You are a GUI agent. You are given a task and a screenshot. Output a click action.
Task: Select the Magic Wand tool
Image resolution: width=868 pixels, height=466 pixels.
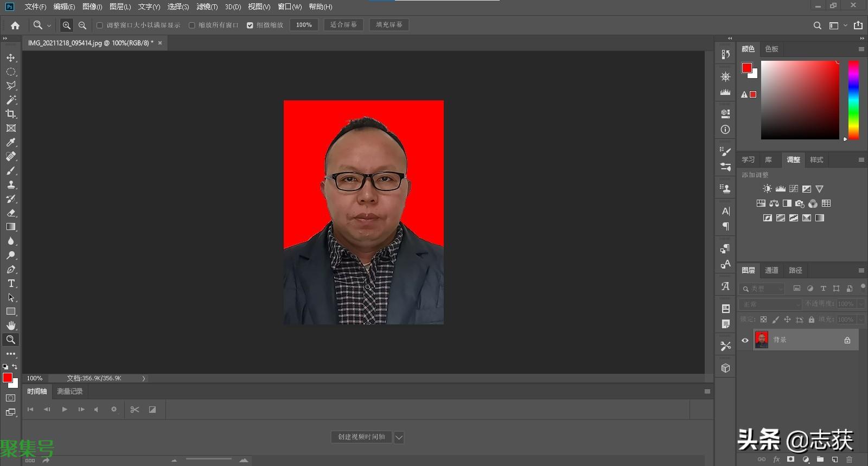11,100
